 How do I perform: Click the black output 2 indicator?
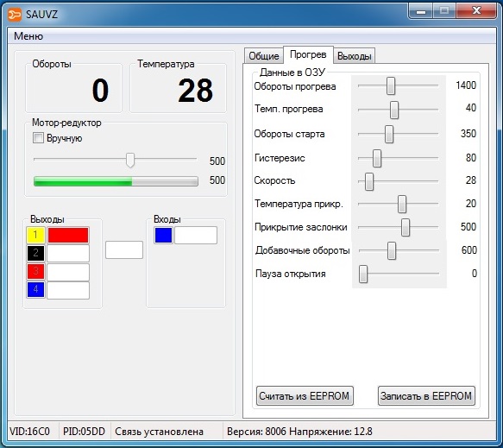pyautogui.click(x=35, y=253)
